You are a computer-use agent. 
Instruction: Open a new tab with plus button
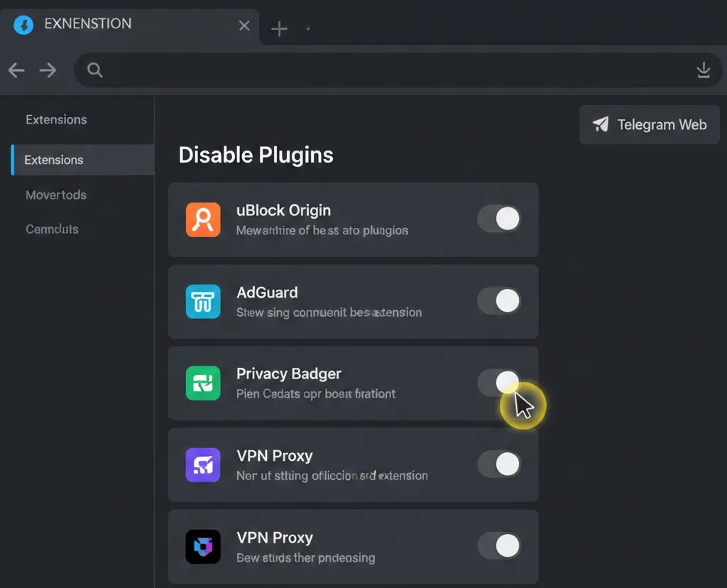click(279, 28)
